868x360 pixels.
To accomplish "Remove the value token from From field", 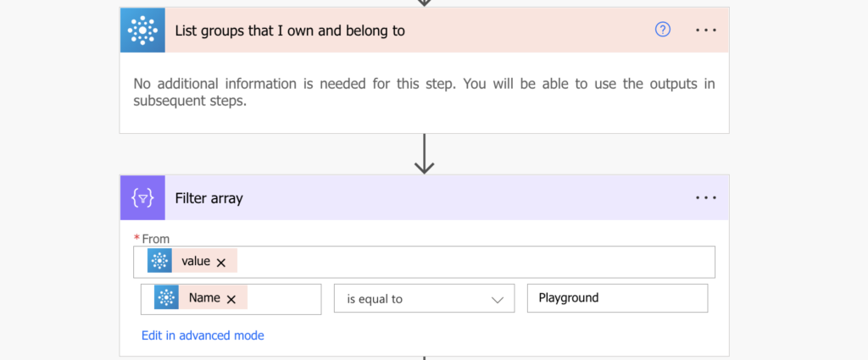I will pyautogui.click(x=221, y=263).
